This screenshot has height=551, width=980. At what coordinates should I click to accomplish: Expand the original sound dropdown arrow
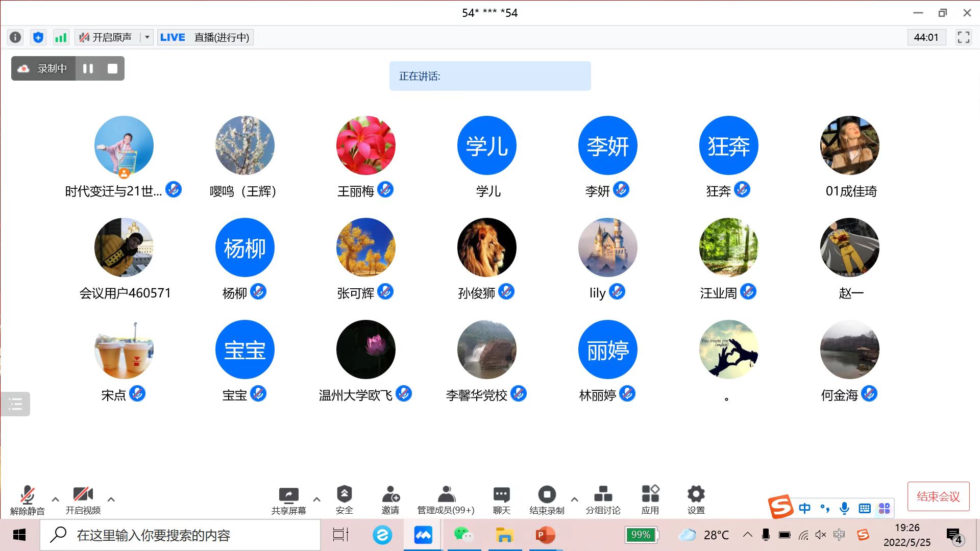tap(147, 37)
